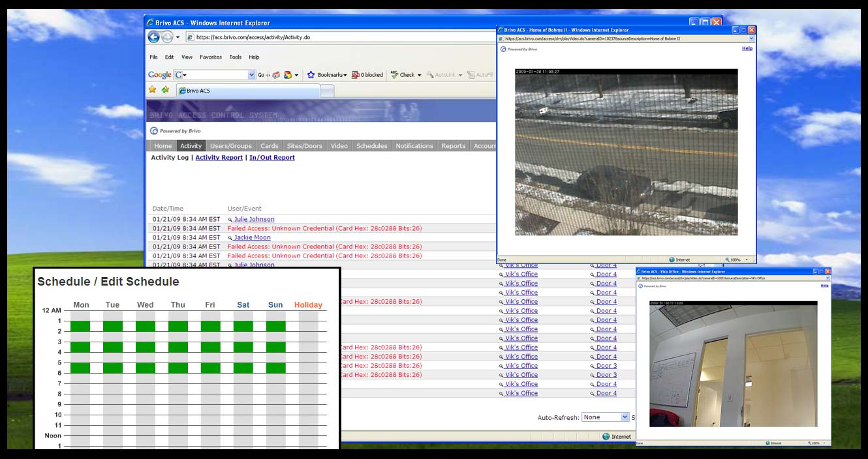Open the Users/Groups tab
This screenshot has width=868, height=459.
(x=231, y=146)
